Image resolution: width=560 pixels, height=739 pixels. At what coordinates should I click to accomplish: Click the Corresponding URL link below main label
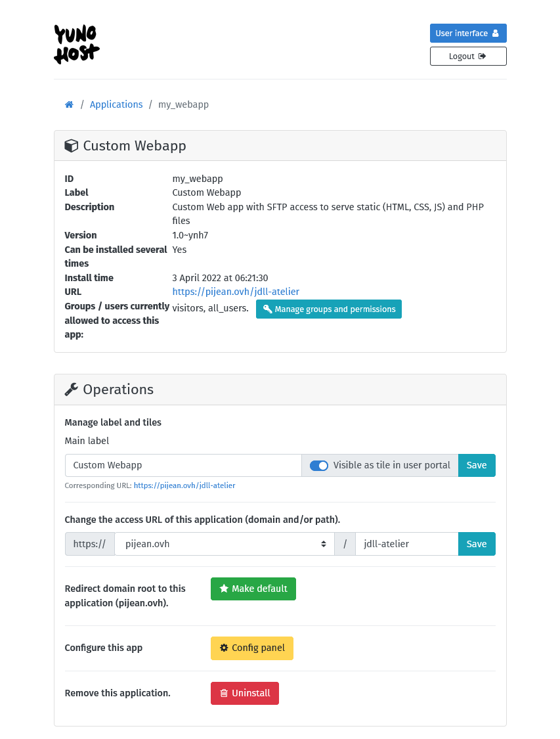pyautogui.click(x=184, y=485)
